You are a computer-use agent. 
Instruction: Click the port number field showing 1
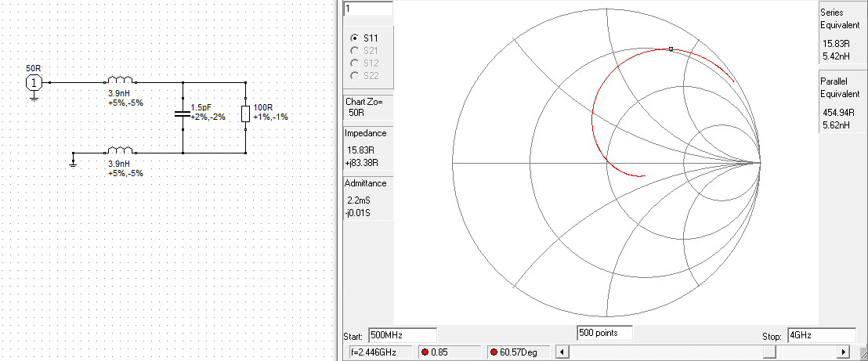pyautogui.click(x=368, y=9)
